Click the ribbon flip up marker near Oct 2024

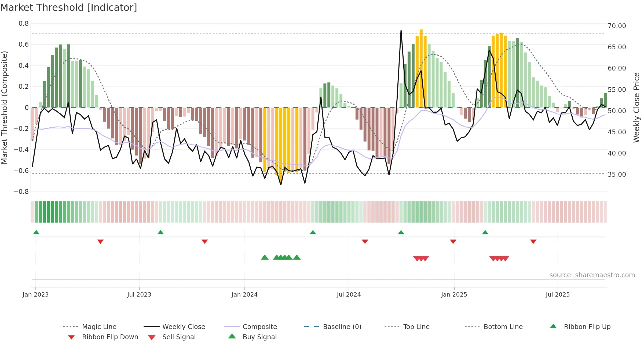click(x=401, y=232)
